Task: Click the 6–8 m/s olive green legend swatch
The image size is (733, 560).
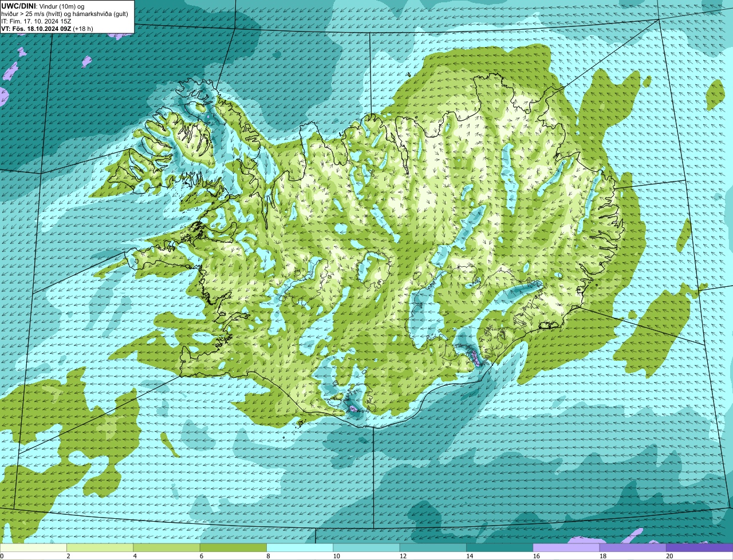Action: coord(233,547)
